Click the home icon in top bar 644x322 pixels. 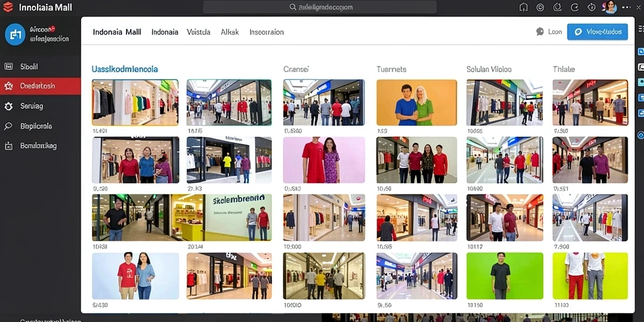coord(523,7)
